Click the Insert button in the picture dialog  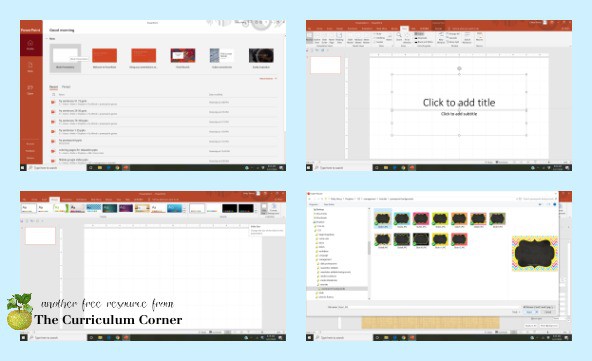coord(530,313)
